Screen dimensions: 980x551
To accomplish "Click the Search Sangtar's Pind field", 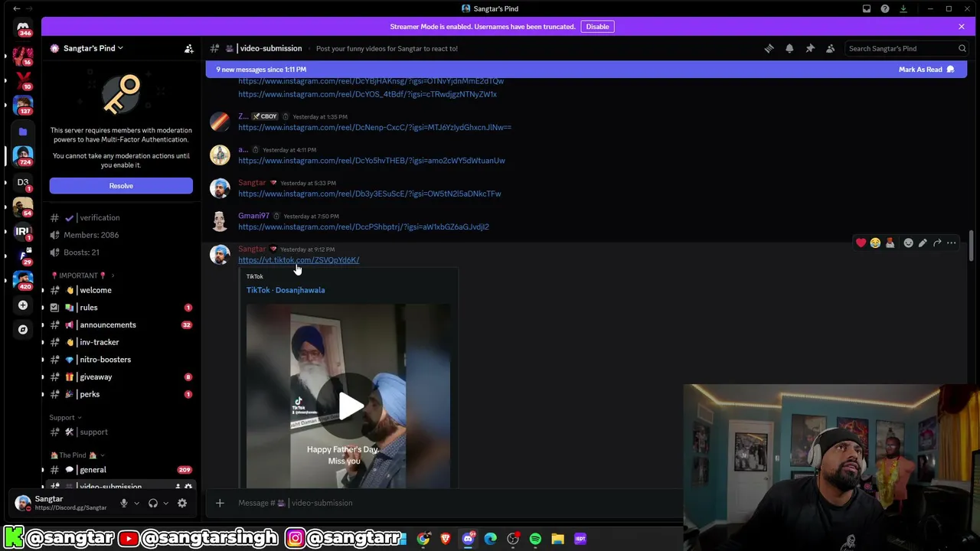I will click(906, 48).
